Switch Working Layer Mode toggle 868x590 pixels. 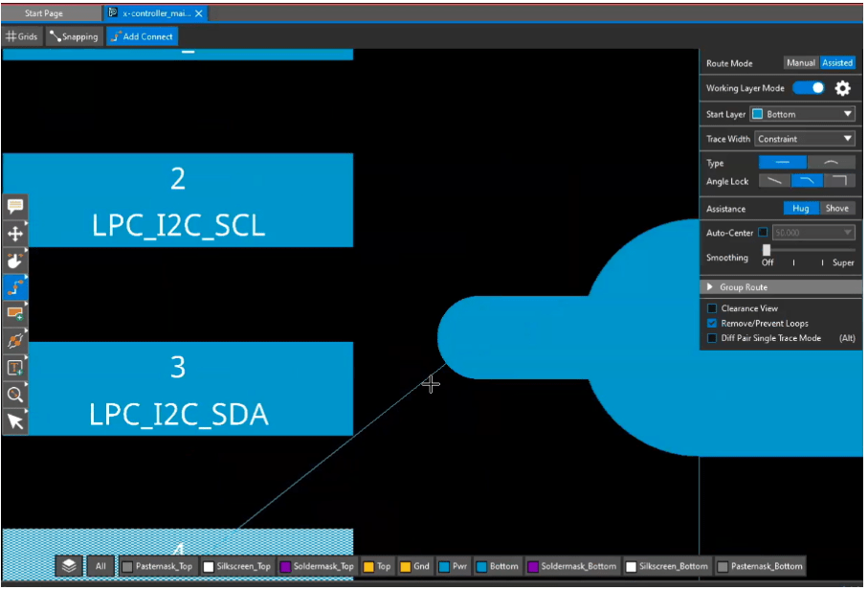[x=809, y=88]
